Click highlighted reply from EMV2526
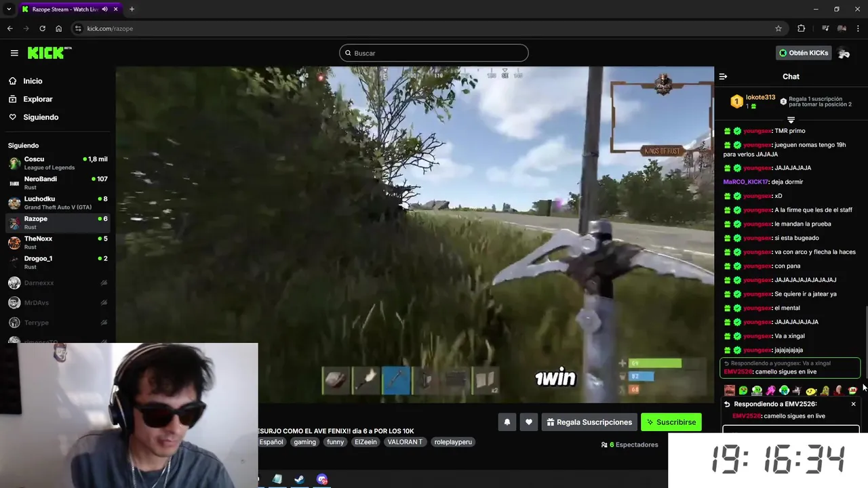 coord(791,367)
